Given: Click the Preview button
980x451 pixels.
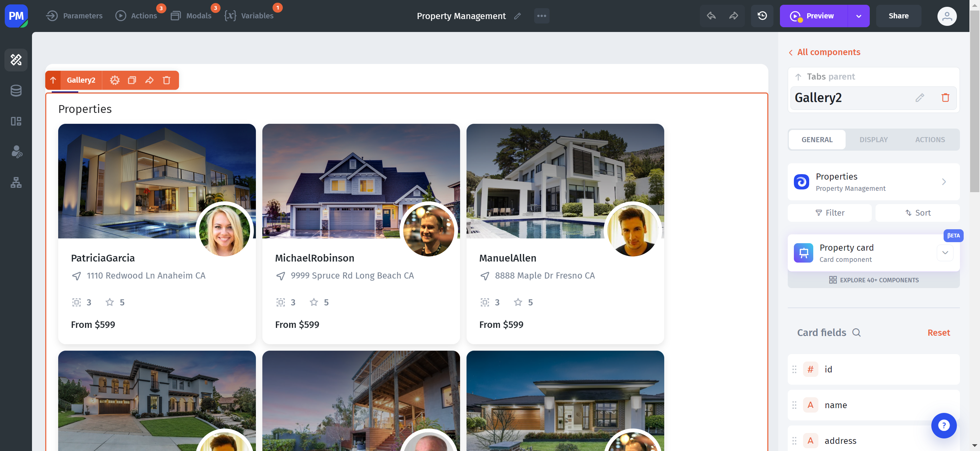Looking at the screenshot, I should 813,16.
